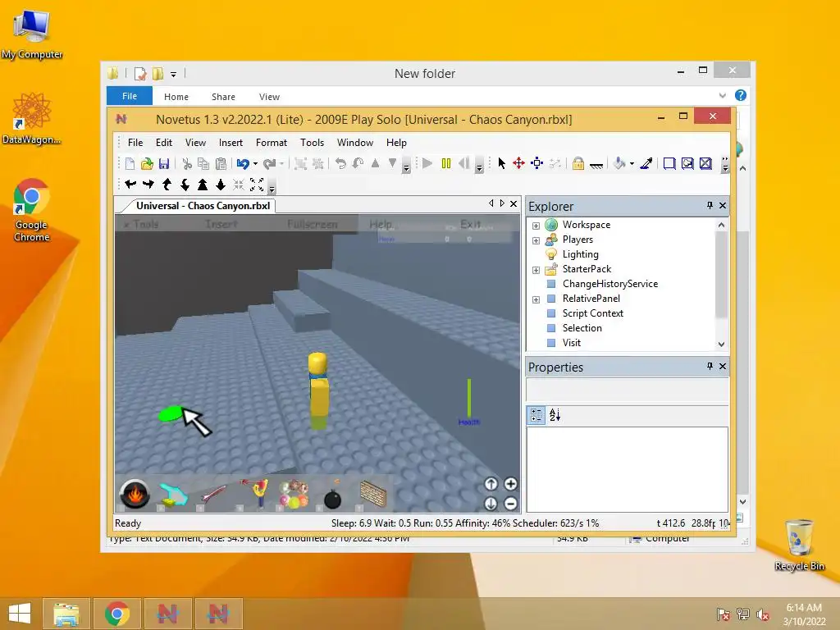Toggle the Anchor tool icon
Image resolution: width=840 pixels, height=630 pixels.
click(x=596, y=164)
